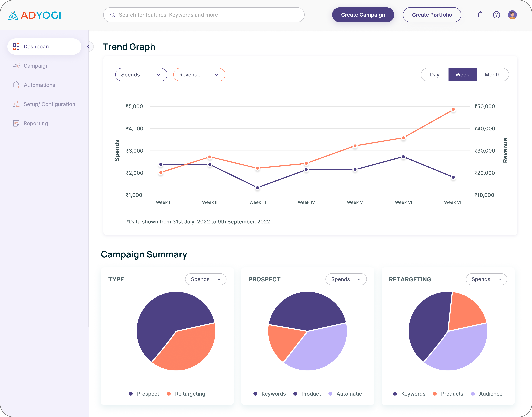Click the Adyogi logo
Viewport: 532px width, 417px height.
(35, 15)
